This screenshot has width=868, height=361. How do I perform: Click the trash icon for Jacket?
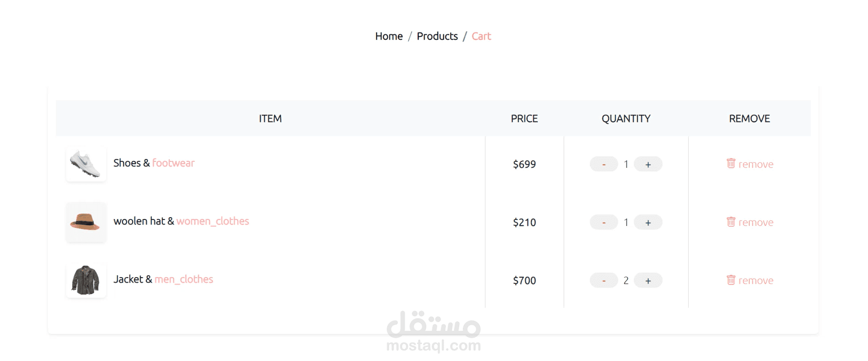pyautogui.click(x=731, y=280)
